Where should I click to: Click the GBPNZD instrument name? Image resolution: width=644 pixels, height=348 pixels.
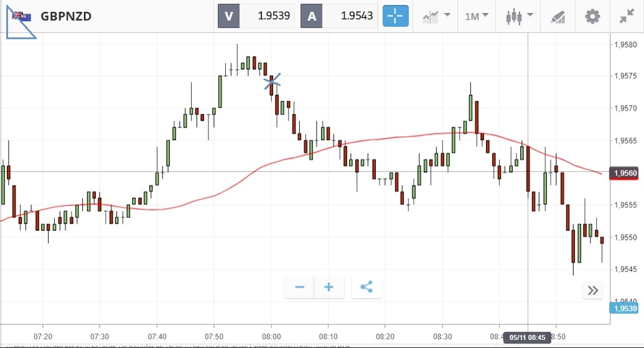point(66,16)
